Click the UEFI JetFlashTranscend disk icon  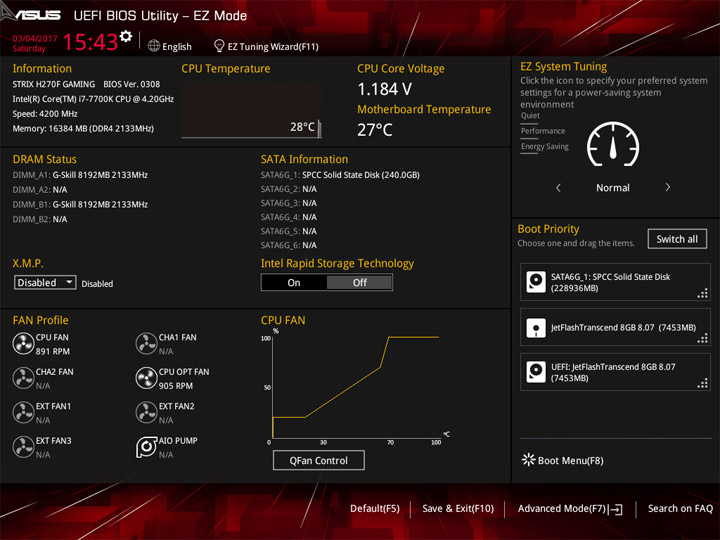tap(536, 372)
